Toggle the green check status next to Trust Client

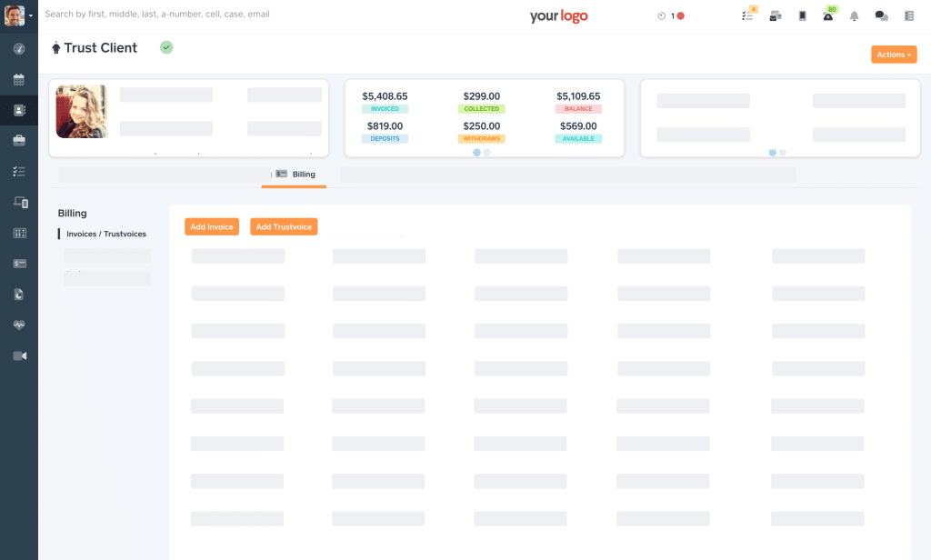(166, 47)
